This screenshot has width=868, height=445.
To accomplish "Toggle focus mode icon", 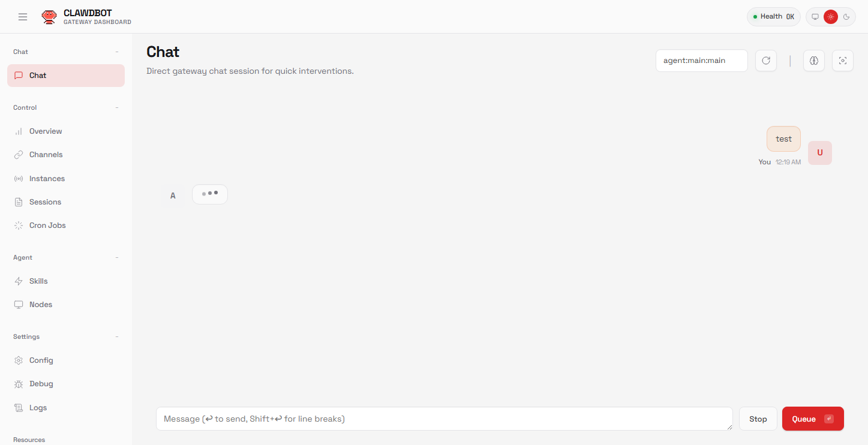I will pyautogui.click(x=843, y=61).
